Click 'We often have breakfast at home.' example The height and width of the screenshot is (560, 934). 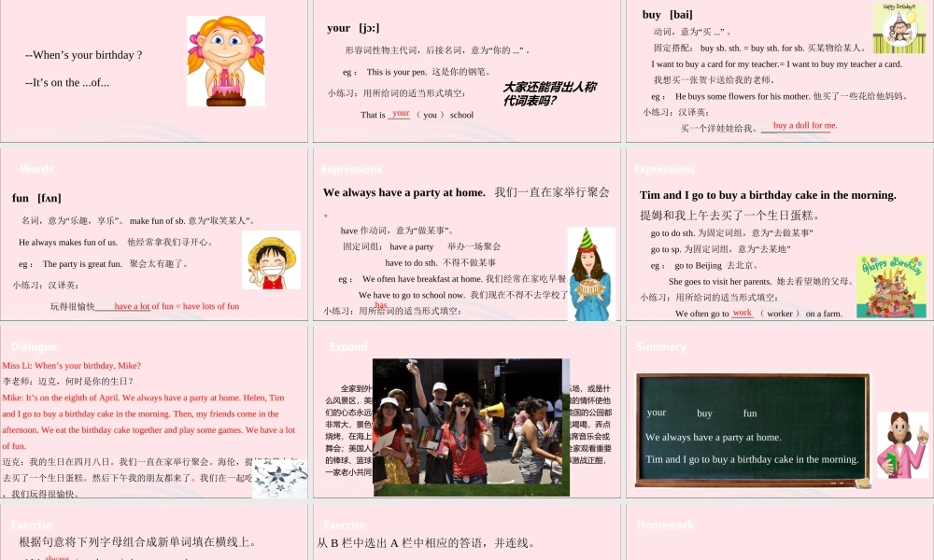pos(422,278)
